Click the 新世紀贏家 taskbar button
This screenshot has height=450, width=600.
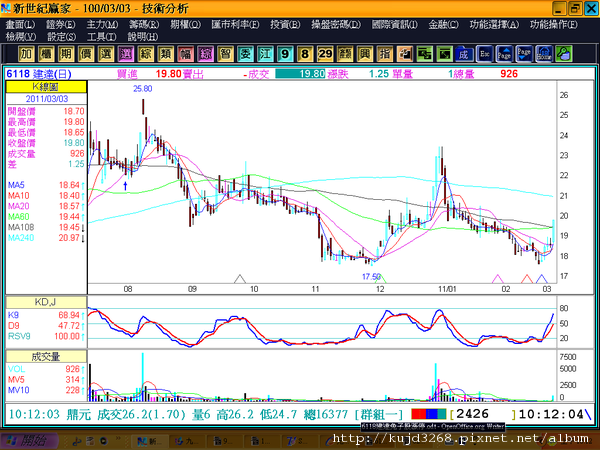(x=149, y=442)
